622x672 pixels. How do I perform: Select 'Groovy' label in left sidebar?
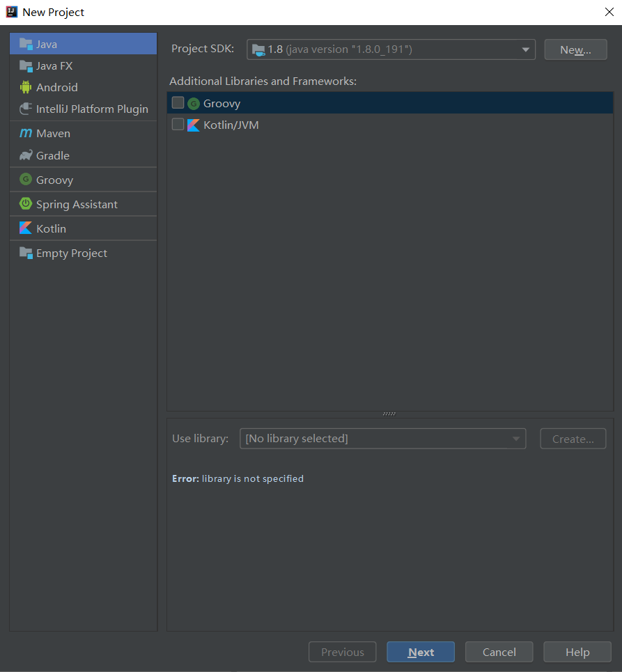point(54,180)
